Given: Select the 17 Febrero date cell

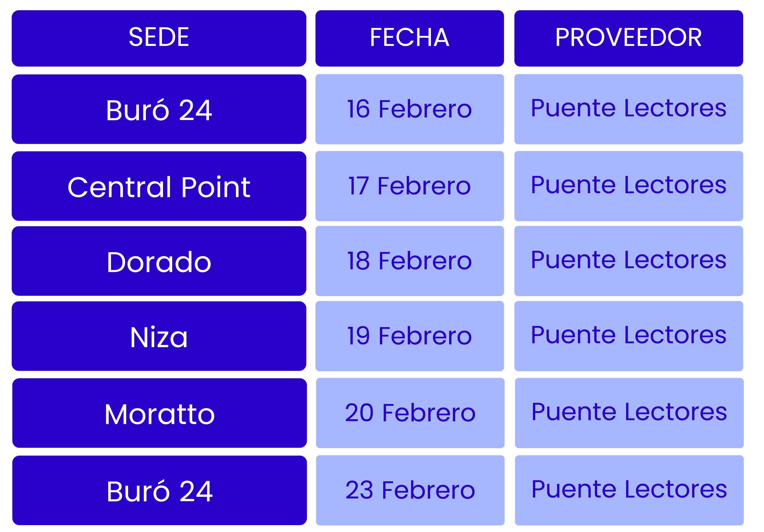Looking at the screenshot, I should coord(409,186).
